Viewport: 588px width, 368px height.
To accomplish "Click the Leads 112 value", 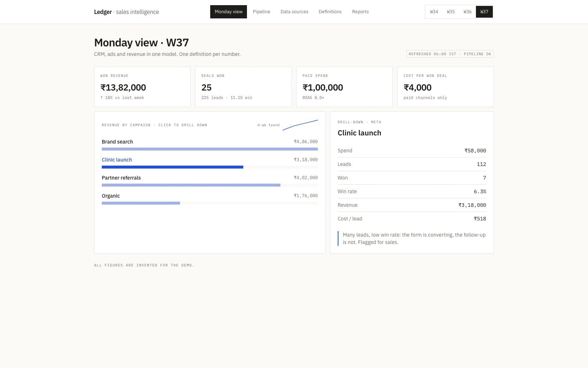I will pyautogui.click(x=481, y=164).
